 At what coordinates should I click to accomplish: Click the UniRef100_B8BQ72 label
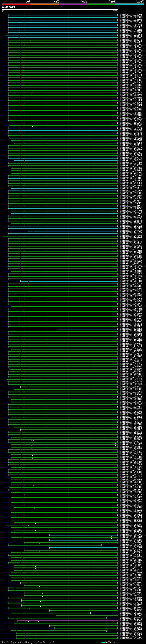[x=131, y=40]
